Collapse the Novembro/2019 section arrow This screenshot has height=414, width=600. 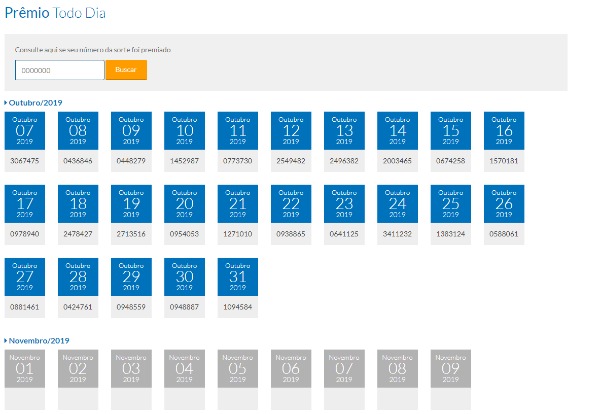pos(6,340)
